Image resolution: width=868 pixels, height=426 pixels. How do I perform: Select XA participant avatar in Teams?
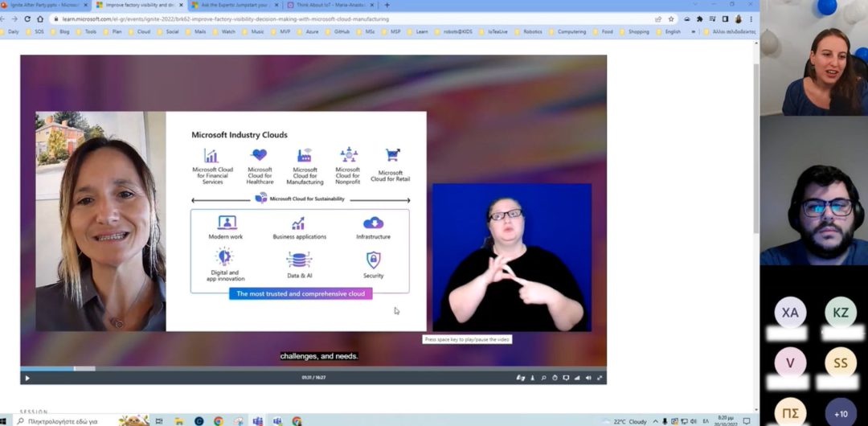[x=790, y=313]
